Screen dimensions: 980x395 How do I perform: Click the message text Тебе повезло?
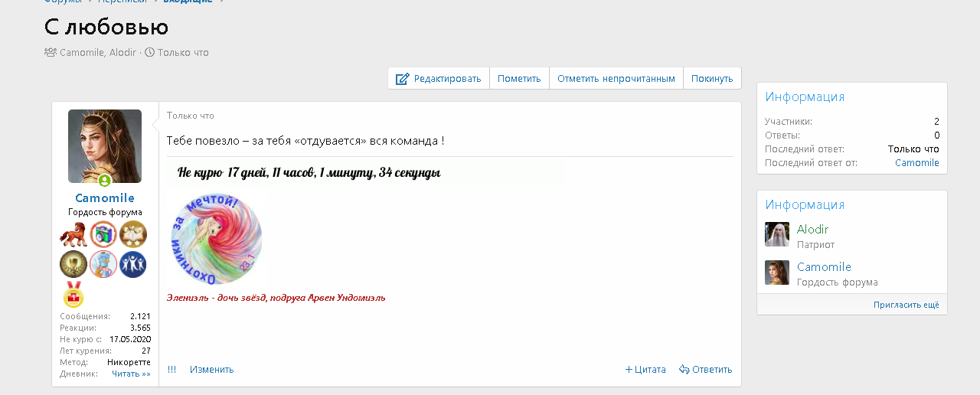pos(305,141)
